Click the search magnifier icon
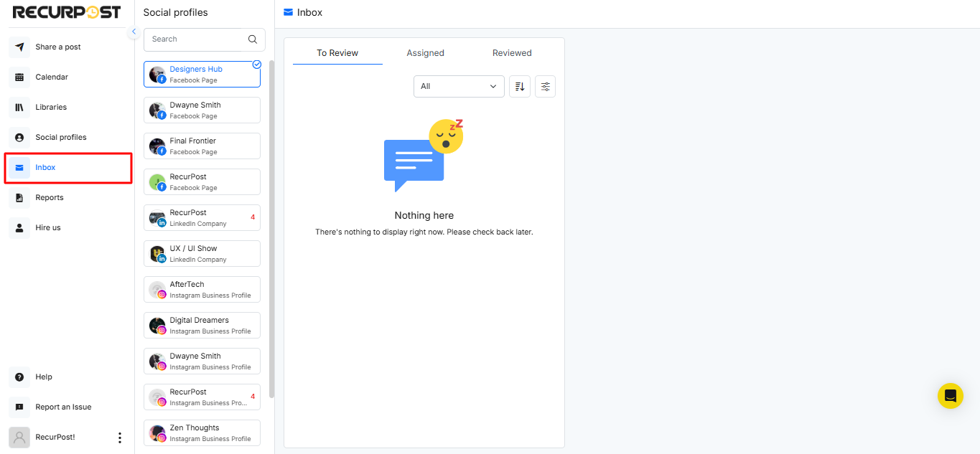The height and width of the screenshot is (454, 980). 253,39
